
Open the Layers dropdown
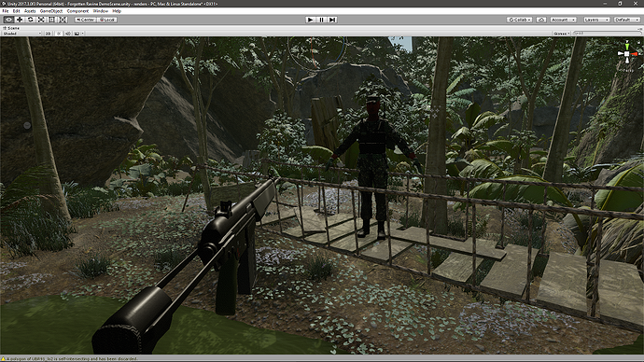click(596, 20)
